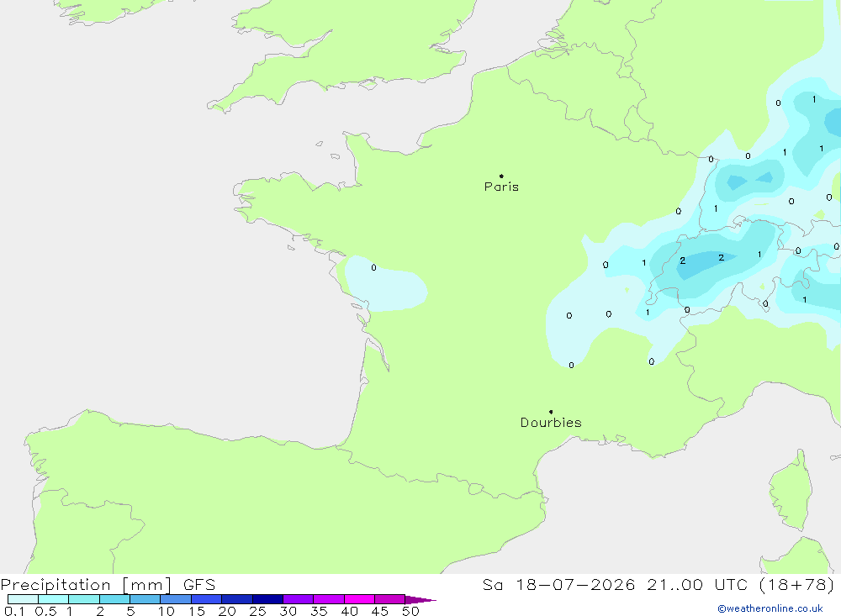Click the '45' legend scale value
The width and height of the screenshot is (841, 616).
coord(380,611)
